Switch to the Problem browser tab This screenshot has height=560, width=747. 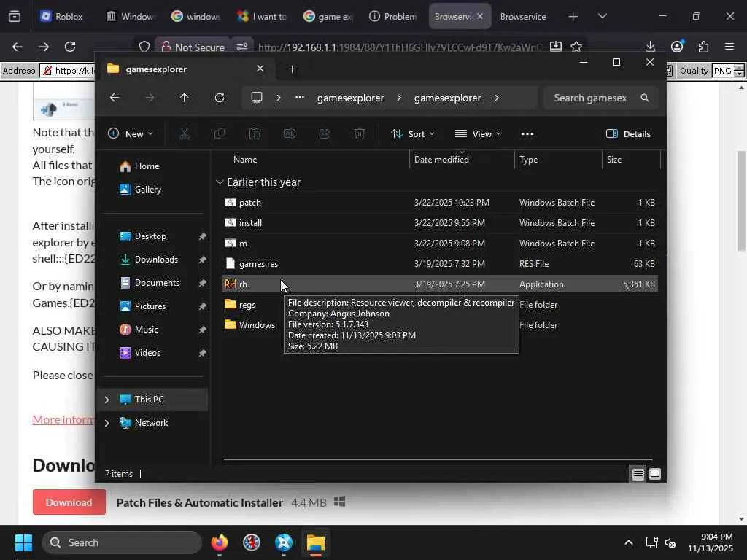pos(393,16)
